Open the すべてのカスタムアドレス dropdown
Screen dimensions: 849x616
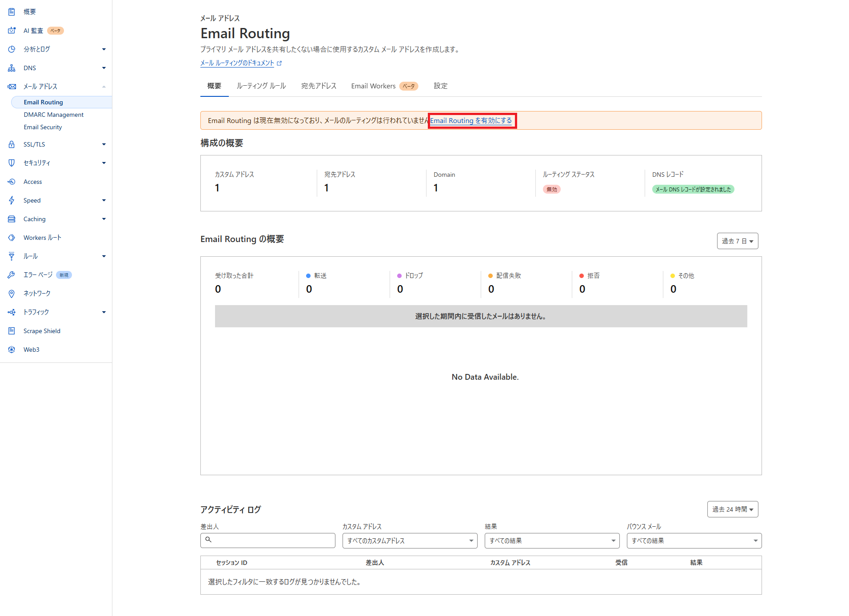pyautogui.click(x=410, y=541)
